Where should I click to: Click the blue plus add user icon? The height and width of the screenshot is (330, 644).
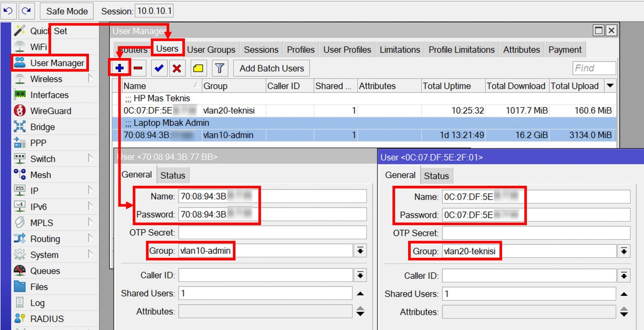pos(120,68)
